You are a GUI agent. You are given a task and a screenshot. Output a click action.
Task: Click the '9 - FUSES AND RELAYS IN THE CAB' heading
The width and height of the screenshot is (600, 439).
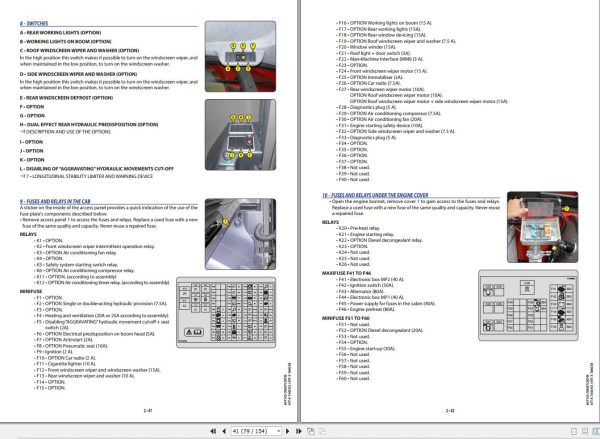point(55,201)
